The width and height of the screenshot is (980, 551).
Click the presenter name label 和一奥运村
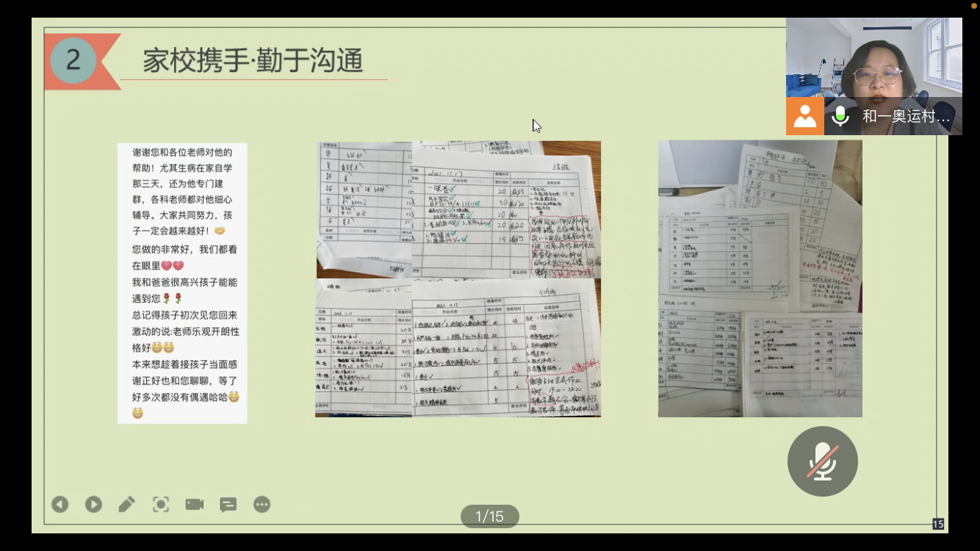(x=907, y=116)
